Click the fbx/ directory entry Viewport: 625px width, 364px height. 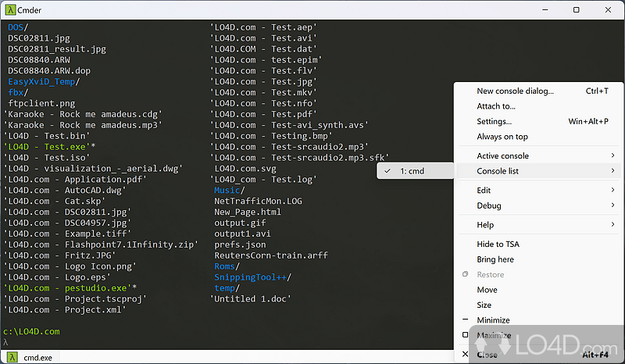point(18,92)
